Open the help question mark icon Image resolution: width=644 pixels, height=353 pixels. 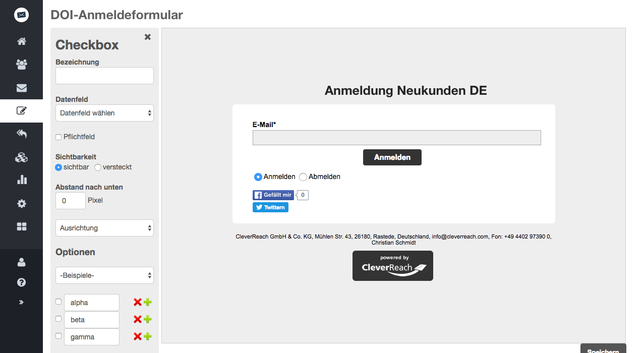(21, 282)
